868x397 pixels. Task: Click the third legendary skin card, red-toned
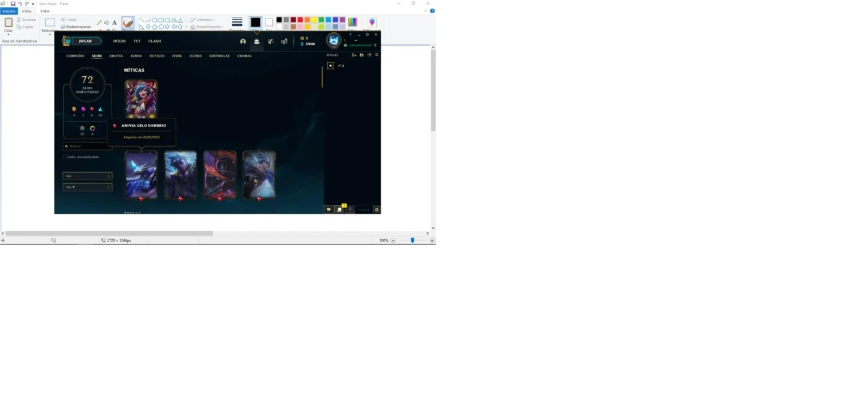[219, 175]
